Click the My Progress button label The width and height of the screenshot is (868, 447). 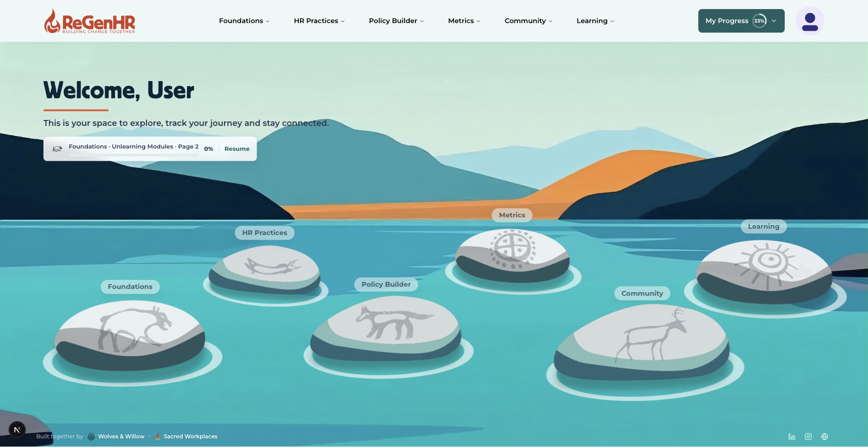coord(727,21)
